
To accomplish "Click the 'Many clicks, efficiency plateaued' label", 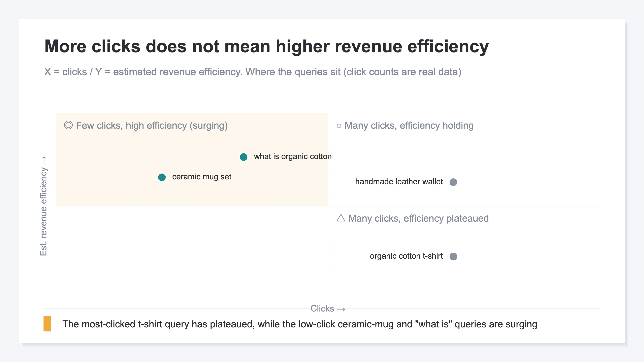I will (419, 219).
